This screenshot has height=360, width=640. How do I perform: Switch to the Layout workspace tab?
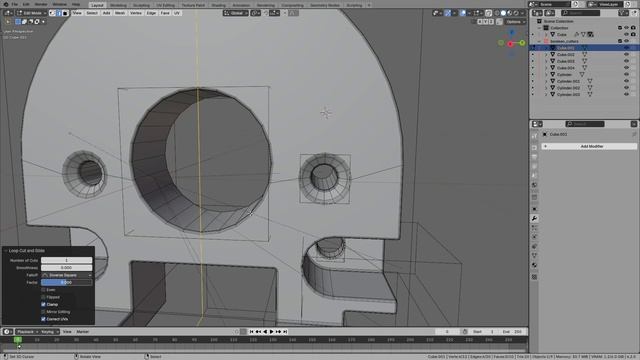coord(97,5)
